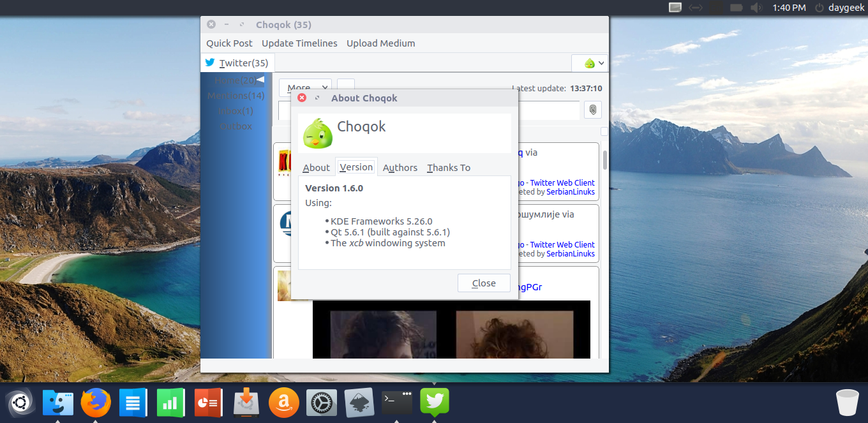Open the Thanks To tab

(x=449, y=168)
